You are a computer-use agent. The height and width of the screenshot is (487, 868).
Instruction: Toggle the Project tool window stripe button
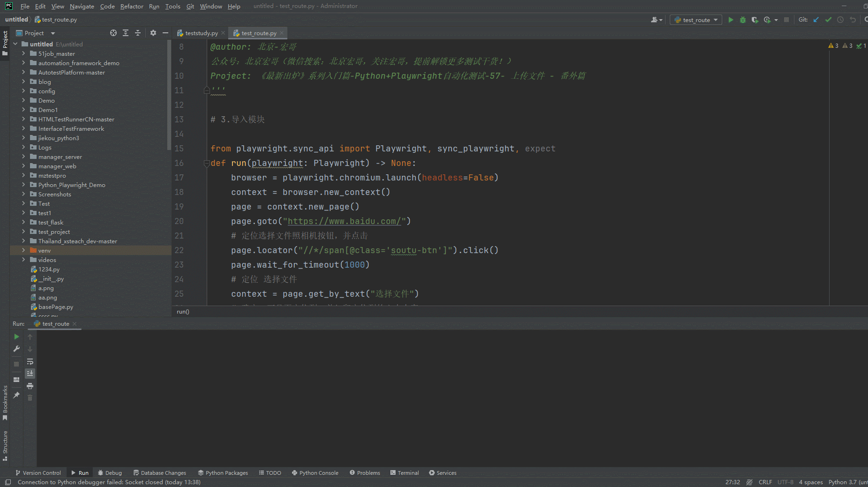pos(5,43)
